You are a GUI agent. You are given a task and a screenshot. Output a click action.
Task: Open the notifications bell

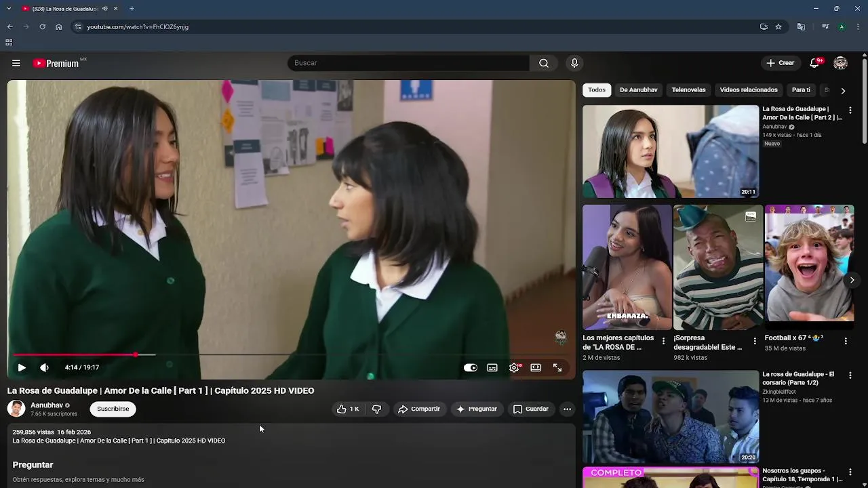point(815,63)
